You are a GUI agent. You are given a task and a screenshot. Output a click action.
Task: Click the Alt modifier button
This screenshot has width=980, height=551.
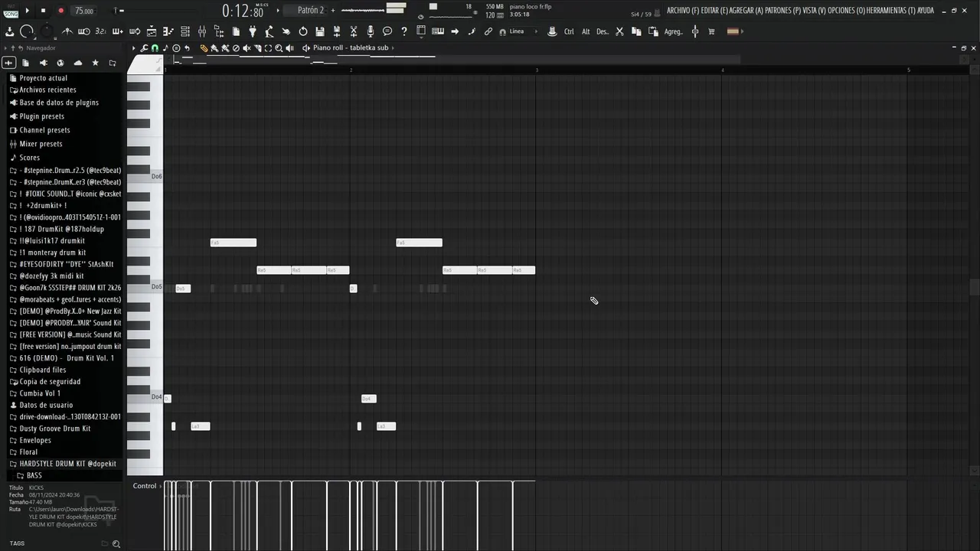pyautogui.click(x=586, y=31)
